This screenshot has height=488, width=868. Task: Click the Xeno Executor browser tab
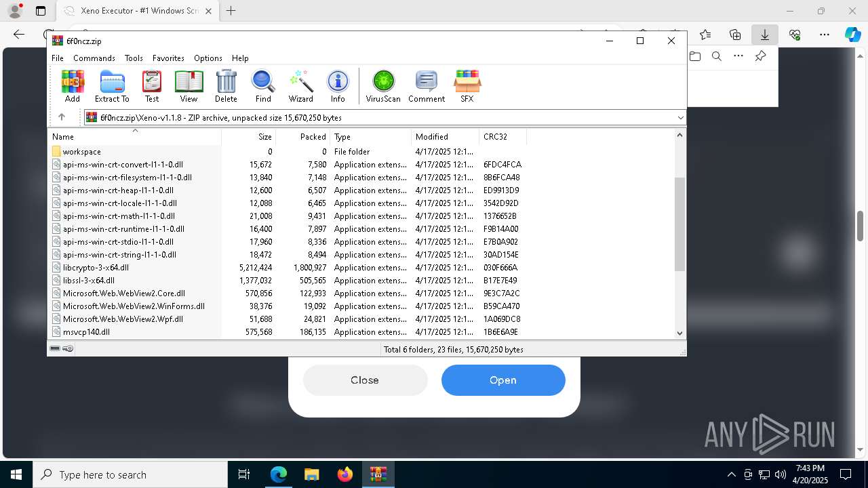pos(138,11)
